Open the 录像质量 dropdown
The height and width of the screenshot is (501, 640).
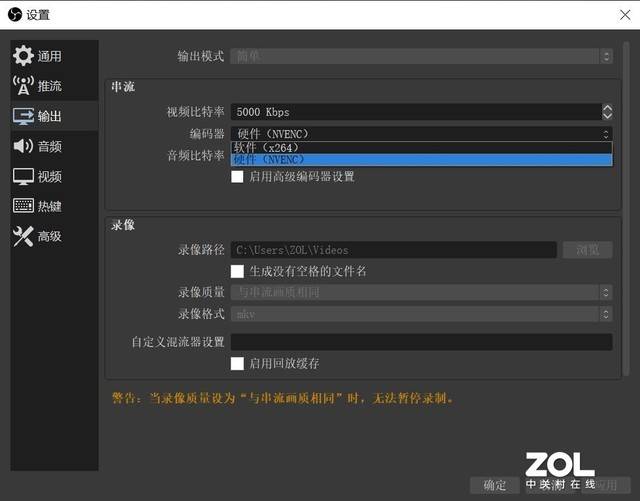click(x=421, y=292)
